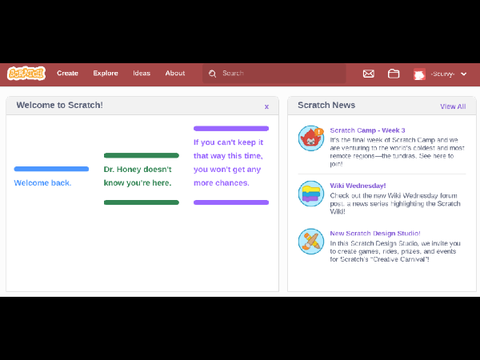Select the 'Welcome to Scratch!' heading
480x360 pixels.
(x=60, y=105)
